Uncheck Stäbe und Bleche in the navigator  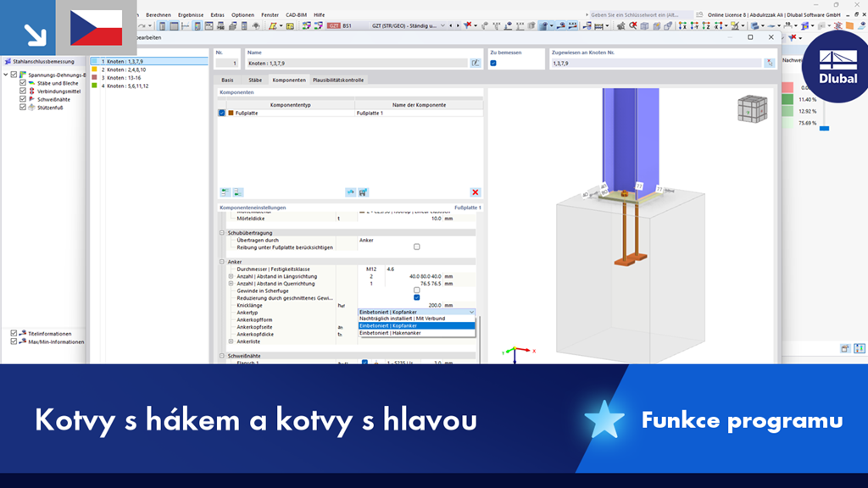(x=23, y=83)
